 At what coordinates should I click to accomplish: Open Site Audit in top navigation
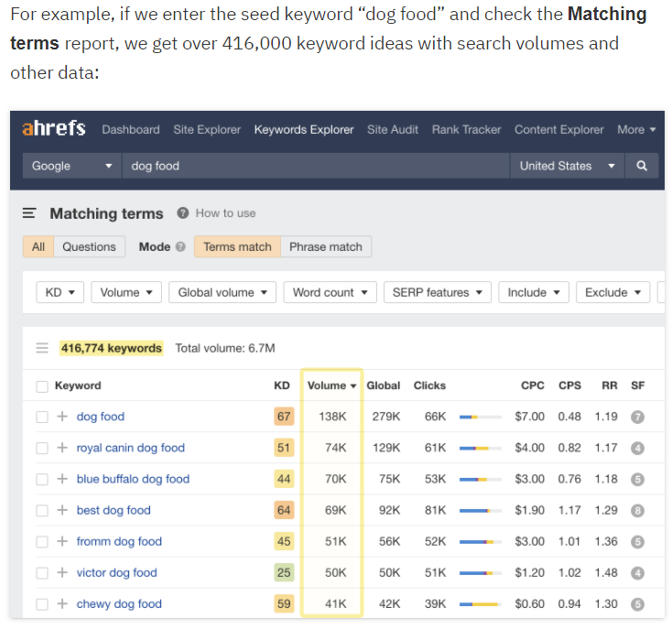(x=393, y=129)
